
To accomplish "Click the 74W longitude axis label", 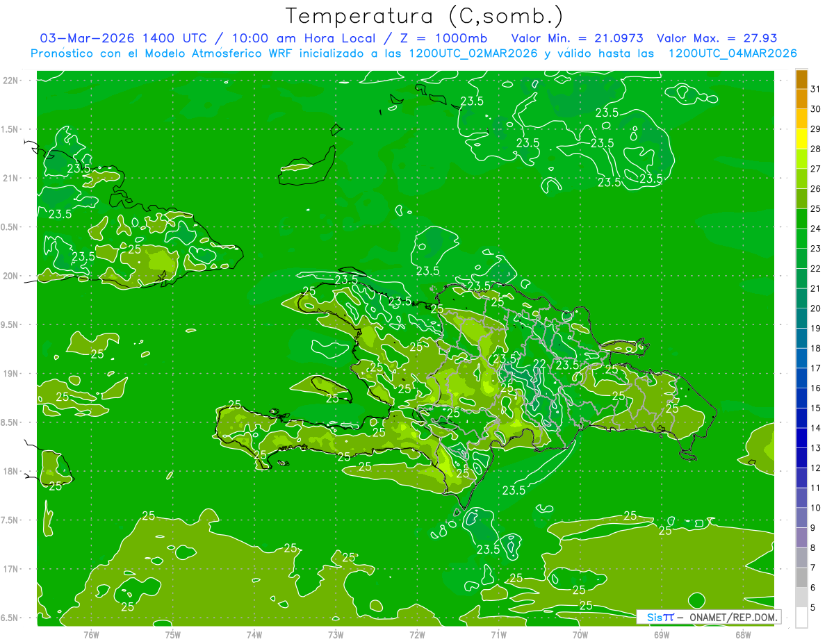I will [254, 634].
